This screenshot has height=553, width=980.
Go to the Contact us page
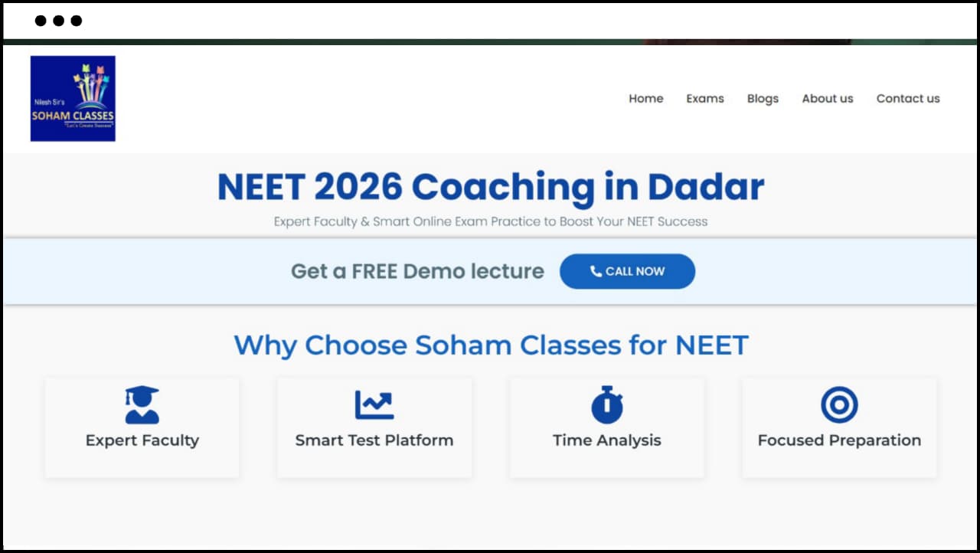(x=908, y=98)
